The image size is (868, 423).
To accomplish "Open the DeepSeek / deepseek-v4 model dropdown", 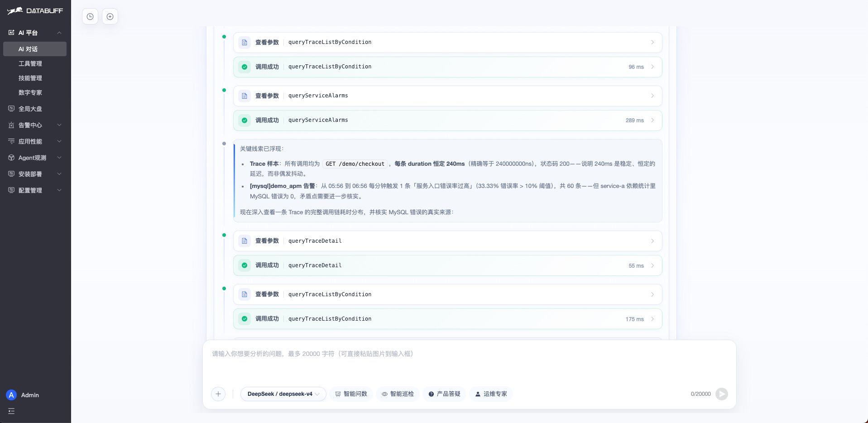I will tap(283, 394).
